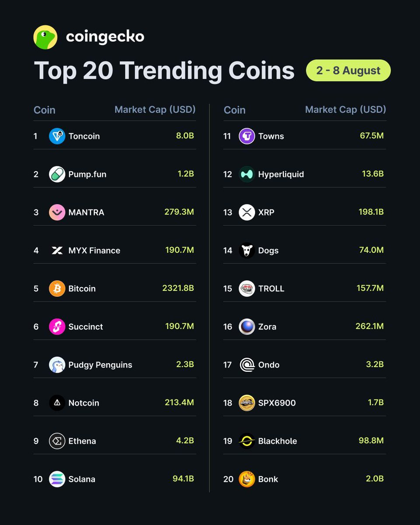This screenshot has height=525, width=420.
Task: Open the XRP coin icon
Action: (x=247, y=212)
